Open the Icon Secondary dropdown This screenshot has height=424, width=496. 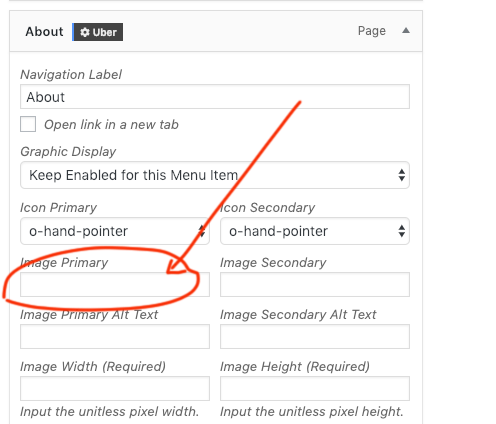coord(315,231)
